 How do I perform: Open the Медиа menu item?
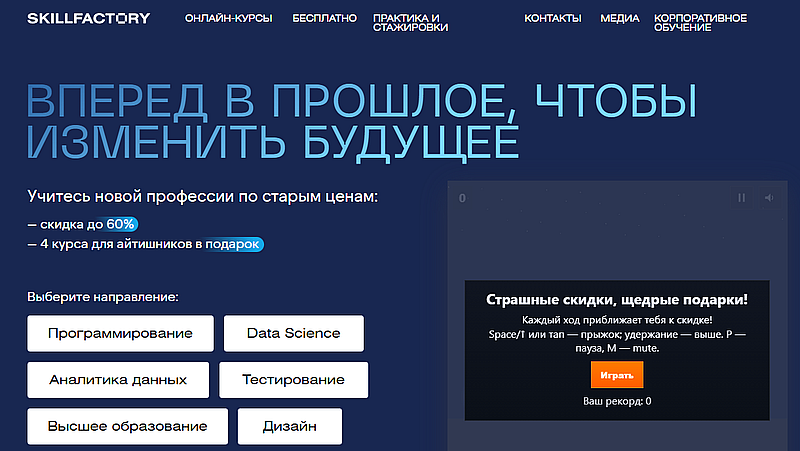(x=619, y=18)
